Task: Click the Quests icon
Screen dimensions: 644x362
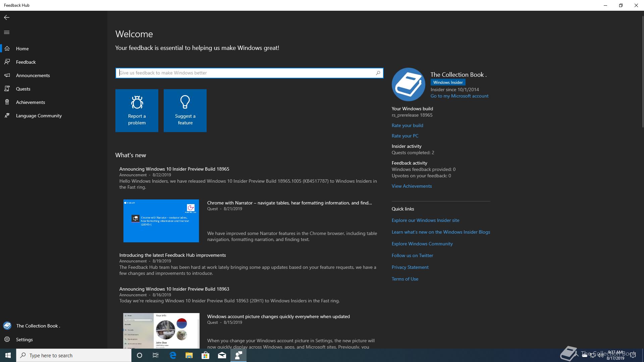Action: coord(7,89)
